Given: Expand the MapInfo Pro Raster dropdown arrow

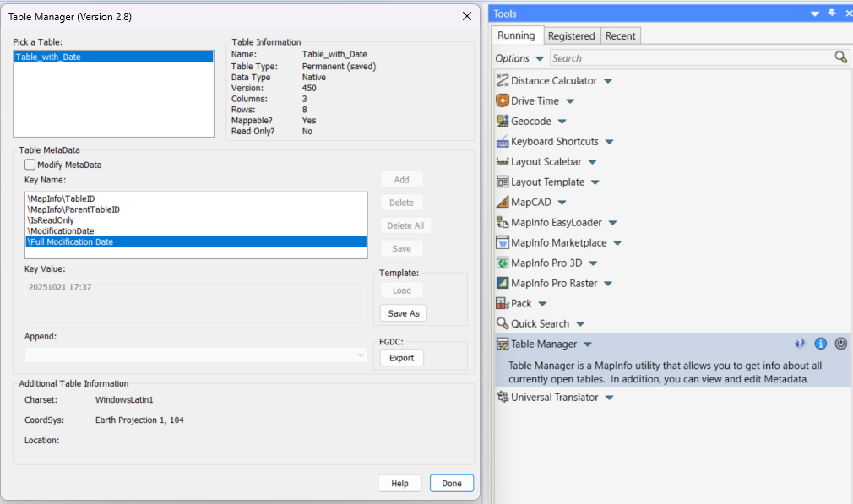Looking at the screenshot, I should tap(608, 284).
